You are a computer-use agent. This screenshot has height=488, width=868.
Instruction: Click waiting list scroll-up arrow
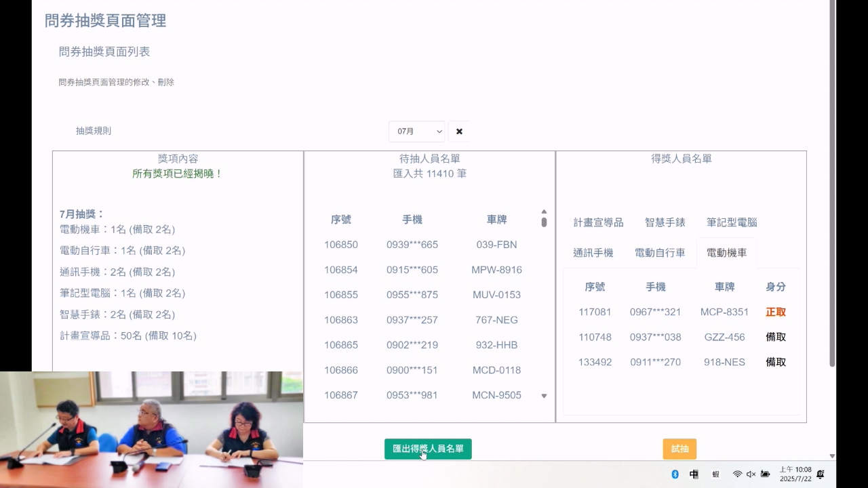544,211
